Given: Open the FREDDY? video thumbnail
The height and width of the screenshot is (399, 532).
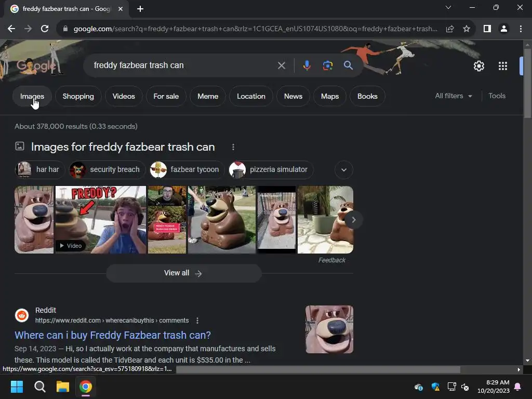Looking at the screenshot, I should [x=101, y=220].
